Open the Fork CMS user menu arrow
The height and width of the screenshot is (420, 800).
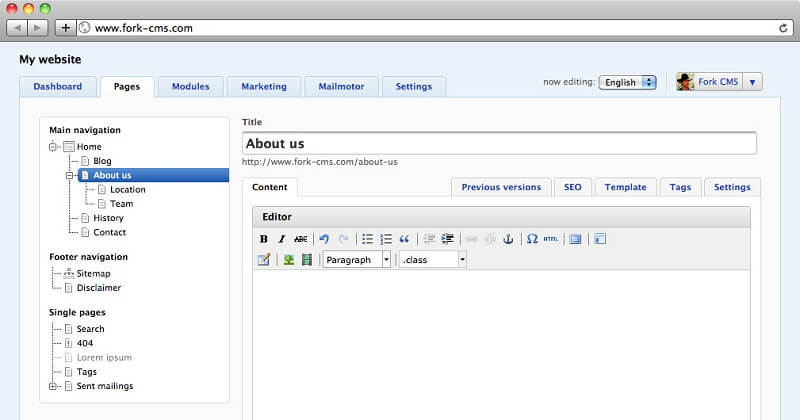click(753, 82)
